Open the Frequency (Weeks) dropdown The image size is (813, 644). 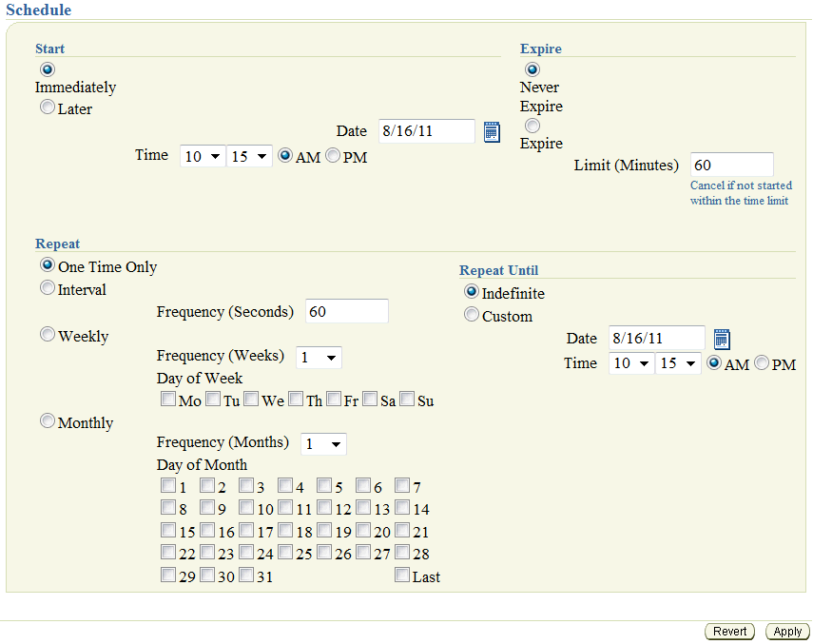click(319, 358)
